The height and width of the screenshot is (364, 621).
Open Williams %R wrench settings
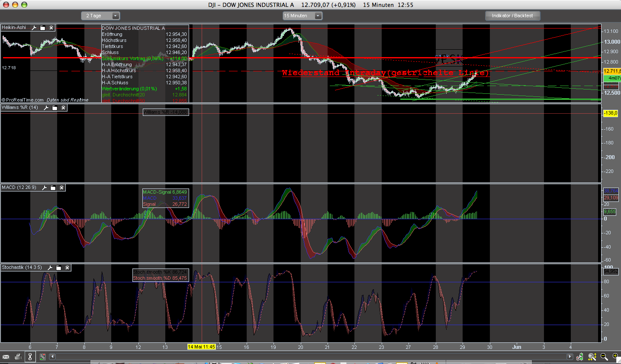tap(46, 108)
